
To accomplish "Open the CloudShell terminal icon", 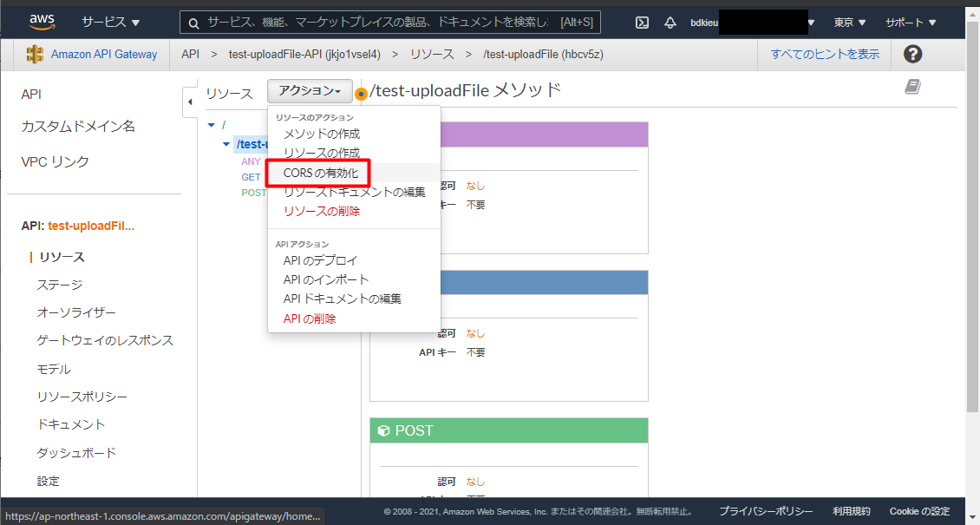I will click(x=641, y=23).
